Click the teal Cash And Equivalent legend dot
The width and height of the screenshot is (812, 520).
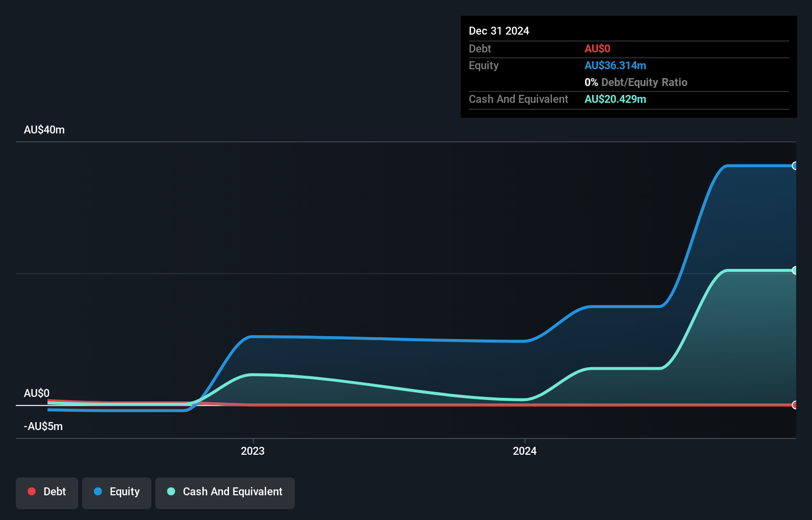click(x=171, y=491)
